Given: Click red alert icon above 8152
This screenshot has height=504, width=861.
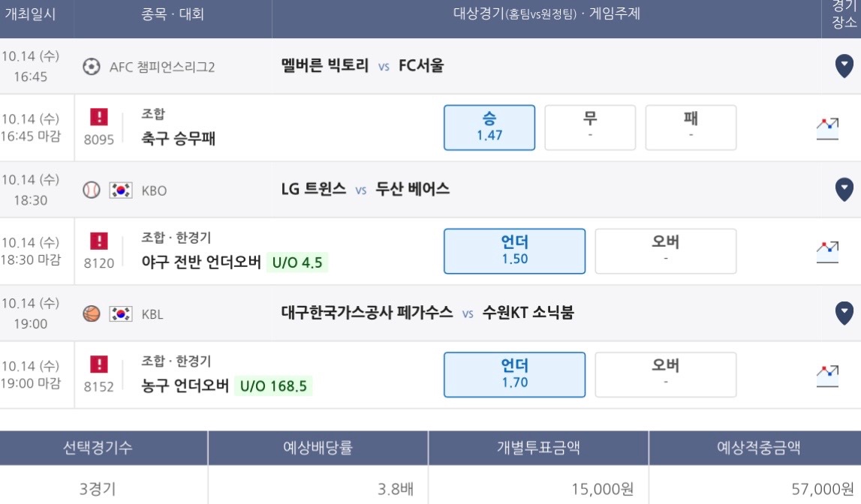Looking at the screenshot, I should [x=99, y=364].
